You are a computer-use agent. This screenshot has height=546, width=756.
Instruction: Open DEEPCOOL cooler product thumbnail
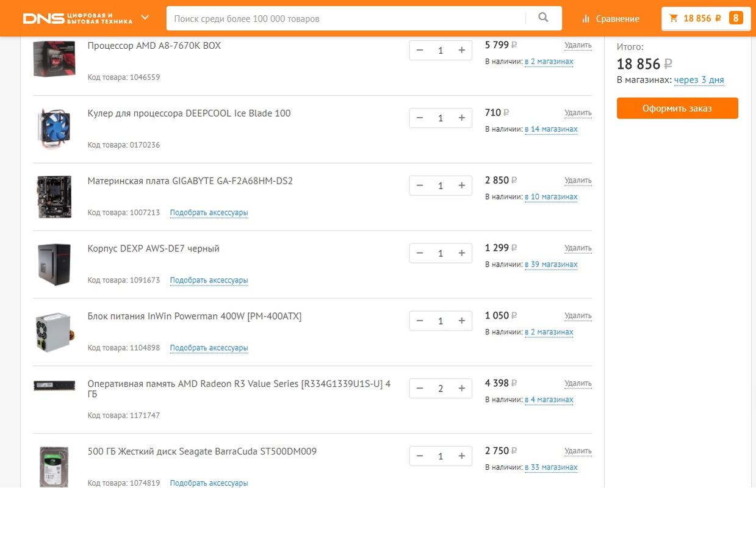pyautogui.click(x=54, y=128)
